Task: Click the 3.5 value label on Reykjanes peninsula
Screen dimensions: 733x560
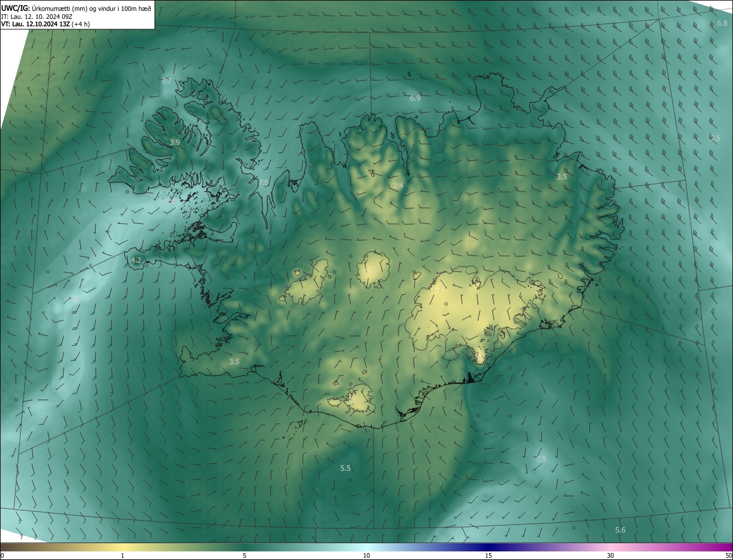Action: [234, 361]
